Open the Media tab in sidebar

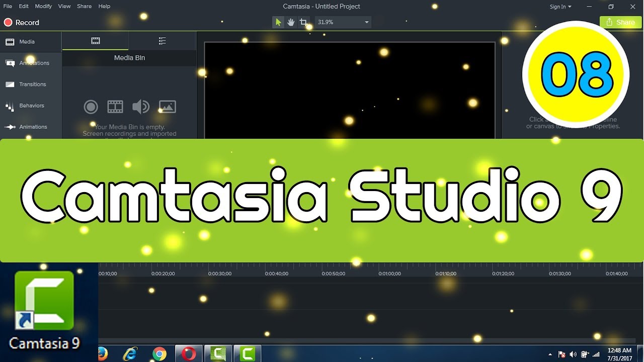point(31,42)
